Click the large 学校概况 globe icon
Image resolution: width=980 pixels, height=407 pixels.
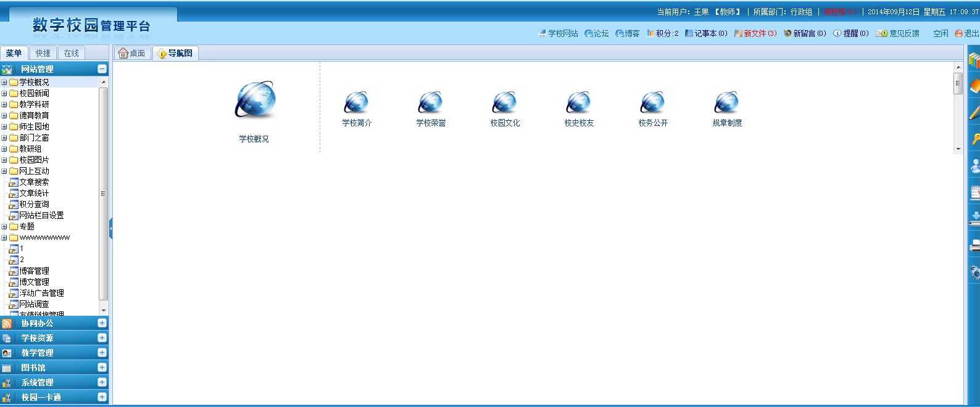255,101
